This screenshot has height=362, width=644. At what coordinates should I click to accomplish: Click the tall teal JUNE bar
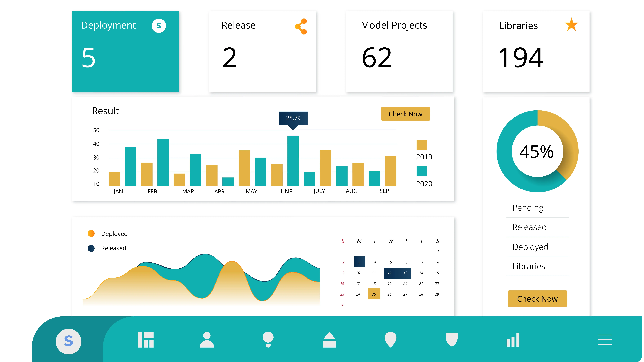(x=293, y=161)
